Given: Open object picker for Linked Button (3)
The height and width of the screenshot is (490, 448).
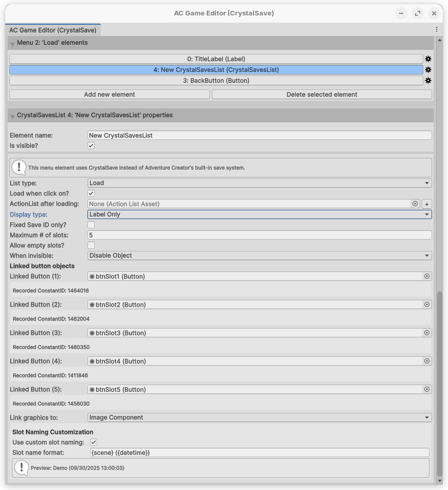Looking at the screenshot, I should point(426,333).
